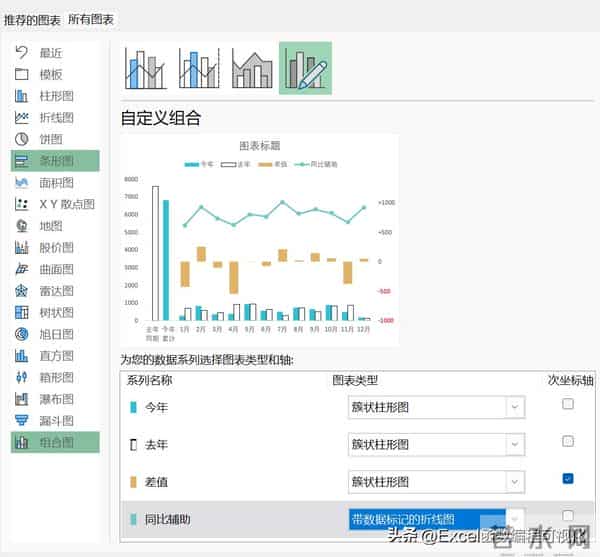Switch to the 推荐的图表 tab
The image size is (600, 557).
tap(32, 20)
